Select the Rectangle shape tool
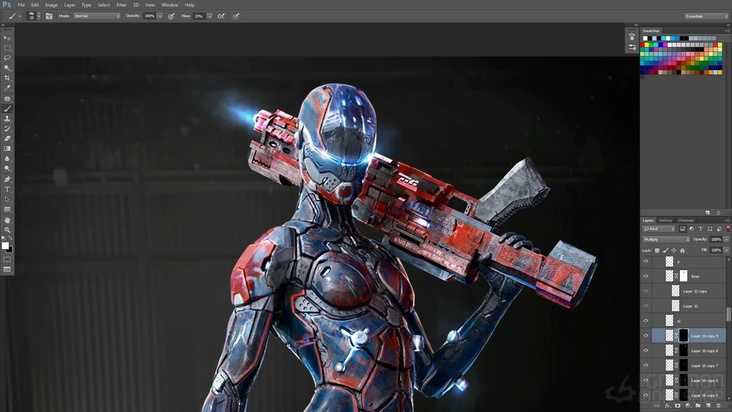The image size is (732, 412). click(7, 209)
